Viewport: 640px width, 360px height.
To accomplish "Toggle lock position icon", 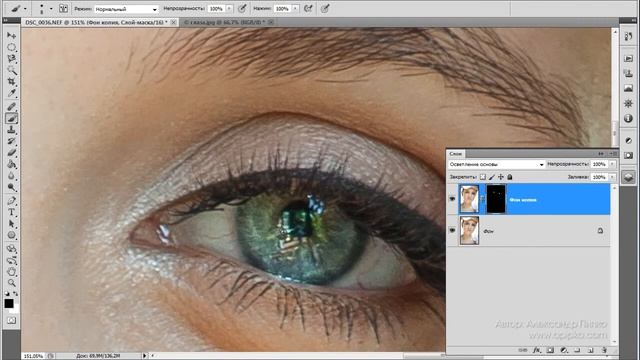I will (501, 177).
